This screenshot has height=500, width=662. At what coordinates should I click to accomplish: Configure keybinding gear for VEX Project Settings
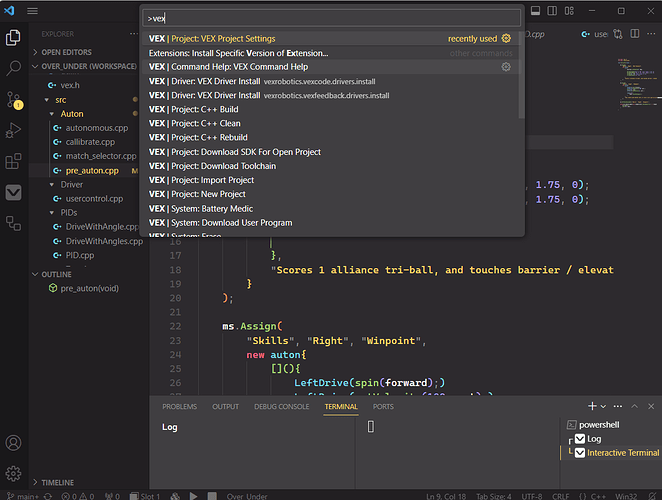[506, 38]
